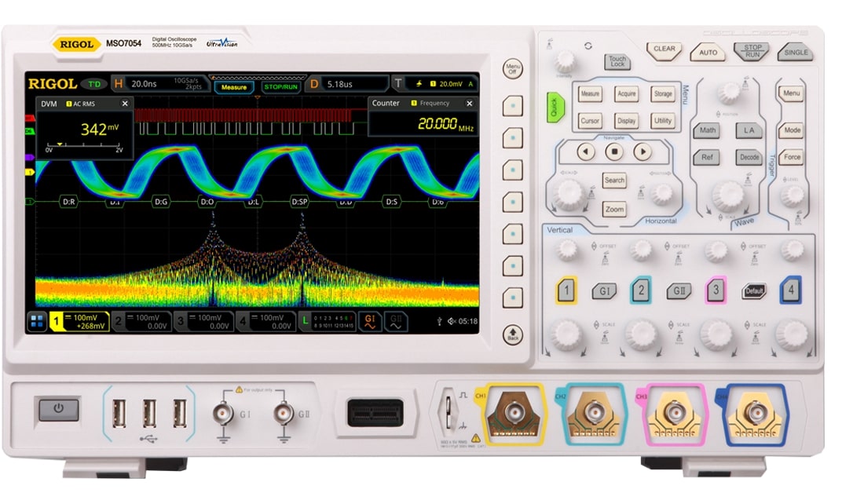Select the D:G decode label on the bus
Image resolution: width=864 pixels, height=504 pixels.
tap(161, 202)
